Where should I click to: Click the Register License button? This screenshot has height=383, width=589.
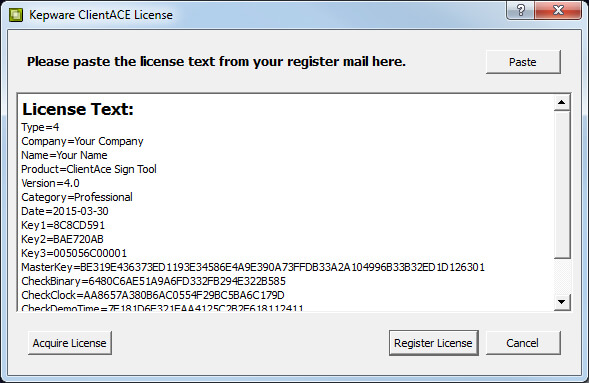(x=433, y=343)
